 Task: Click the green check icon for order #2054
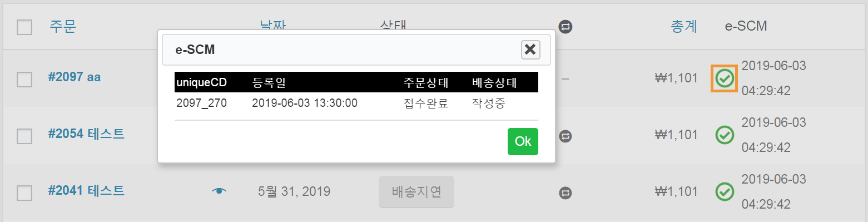(725, 135)
